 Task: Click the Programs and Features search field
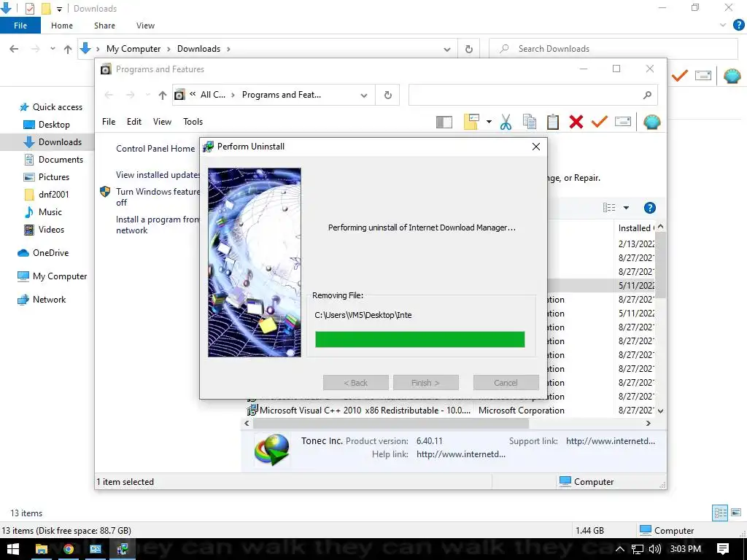(533, 95)
